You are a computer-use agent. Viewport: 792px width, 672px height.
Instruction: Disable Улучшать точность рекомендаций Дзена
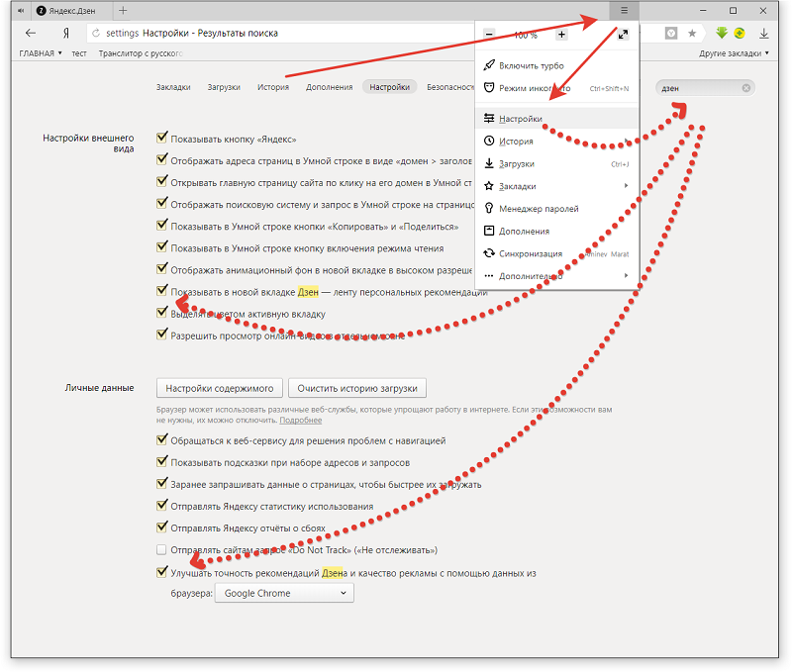(x=161, y=571)
